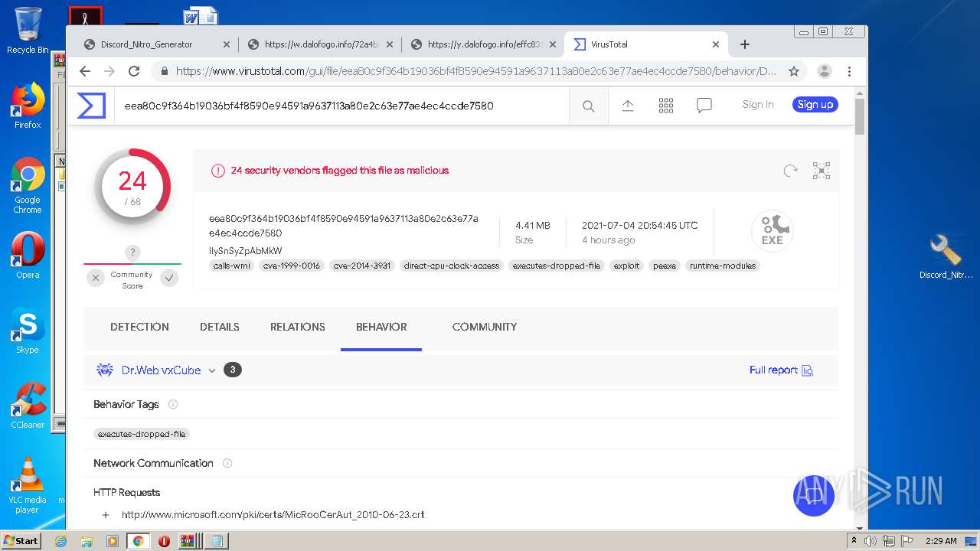The height and width of the screenshot is (551, 980).
Task: Open the Opera desktop shortcut
Action: [28, 256]
